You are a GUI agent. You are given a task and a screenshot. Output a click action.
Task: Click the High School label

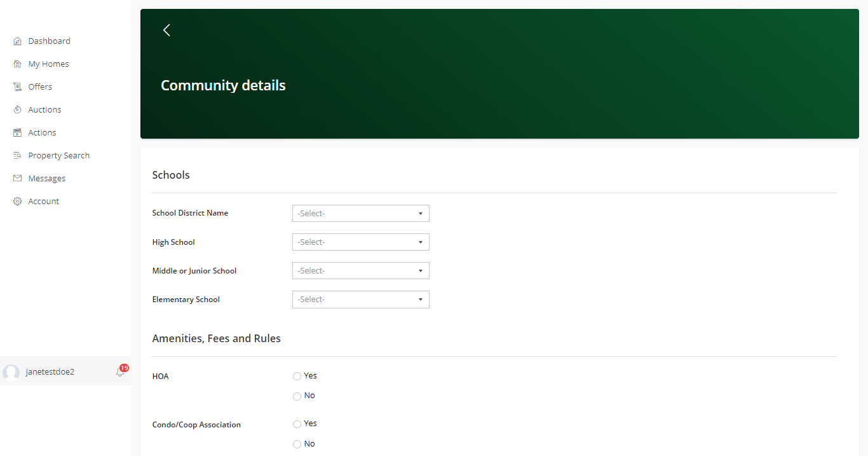point(173,242)
